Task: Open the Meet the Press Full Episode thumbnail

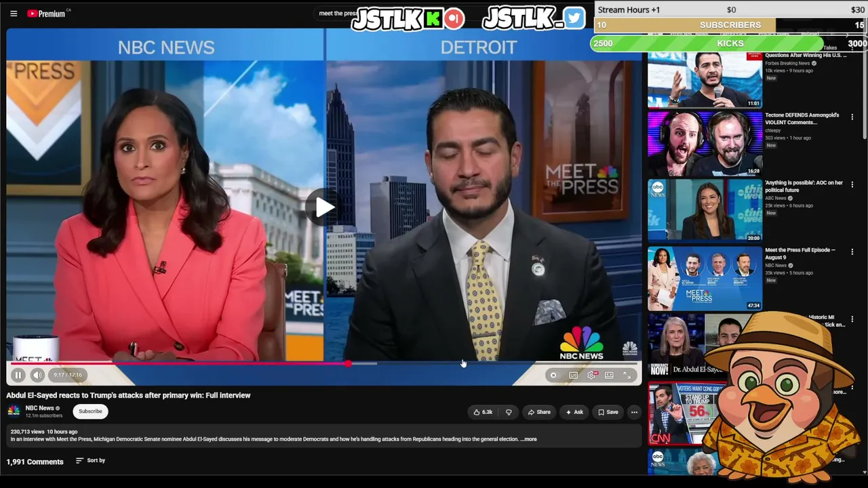Action: [705, 278]
